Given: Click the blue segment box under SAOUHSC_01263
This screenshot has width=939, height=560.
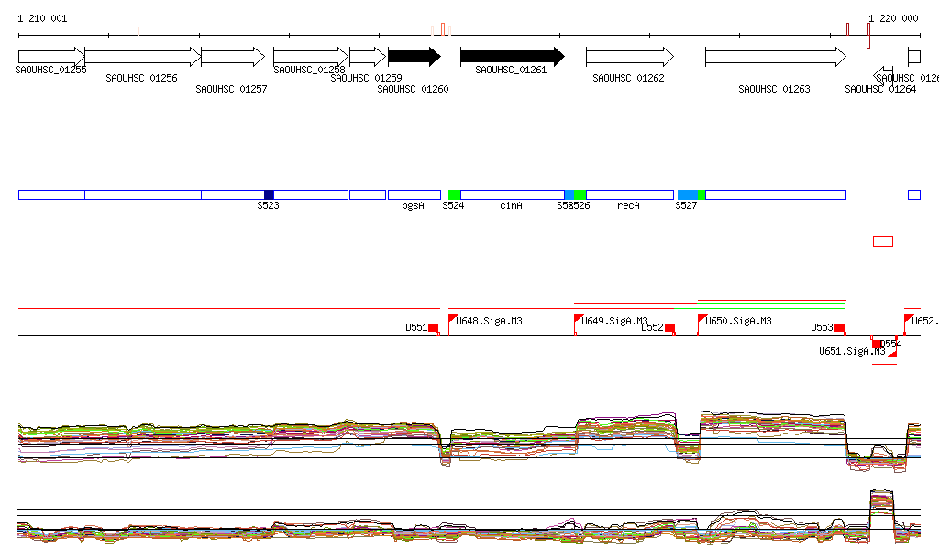Looking at the screenshot, I should [x=776, y=194].
